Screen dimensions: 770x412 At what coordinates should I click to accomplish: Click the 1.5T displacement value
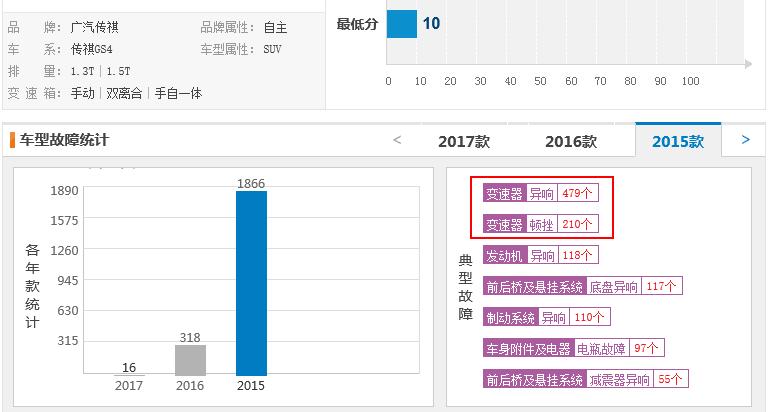(118, 71)
